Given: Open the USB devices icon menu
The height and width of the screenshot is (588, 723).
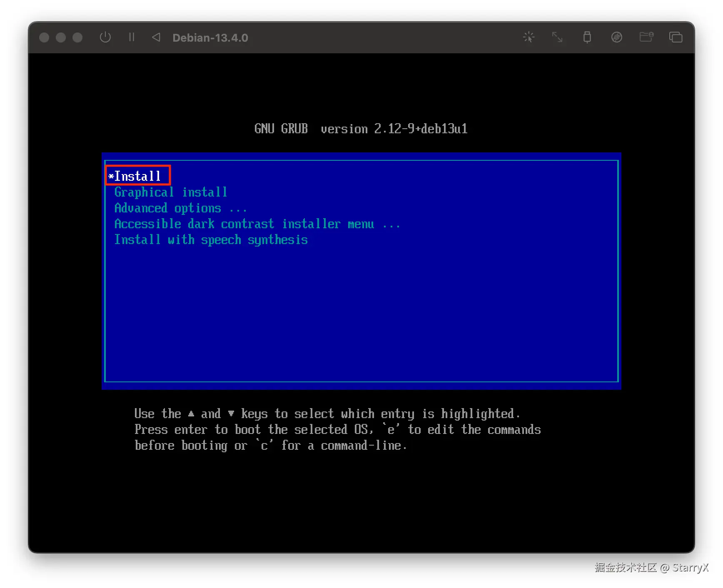Looking at the screenshot, I should (587, 37).
